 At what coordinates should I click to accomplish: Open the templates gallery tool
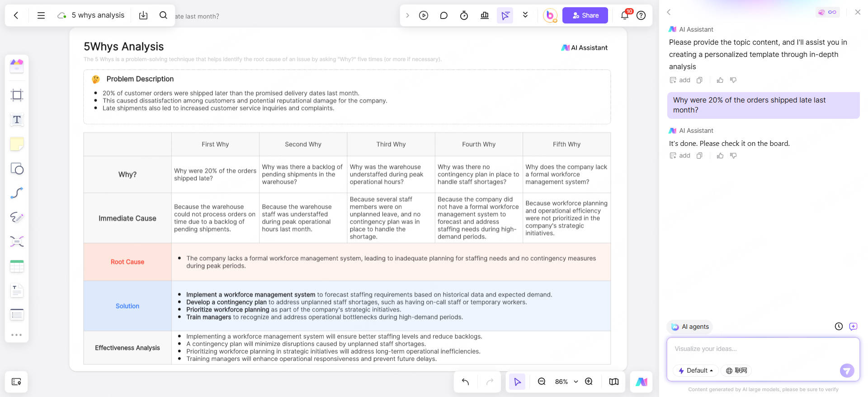pyautogui.click(x=17, y=66)
